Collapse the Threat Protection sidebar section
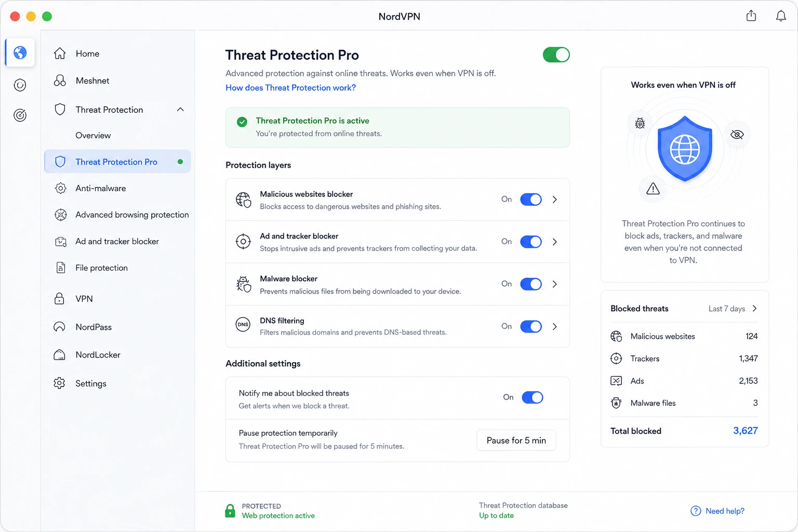 click(x=180, y=110)
